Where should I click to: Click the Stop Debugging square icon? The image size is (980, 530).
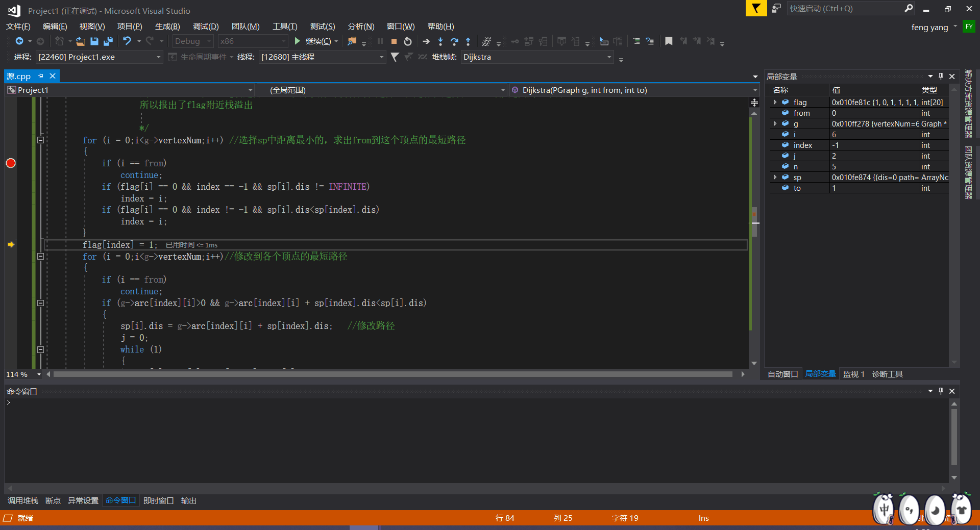[x=394, y=41]
